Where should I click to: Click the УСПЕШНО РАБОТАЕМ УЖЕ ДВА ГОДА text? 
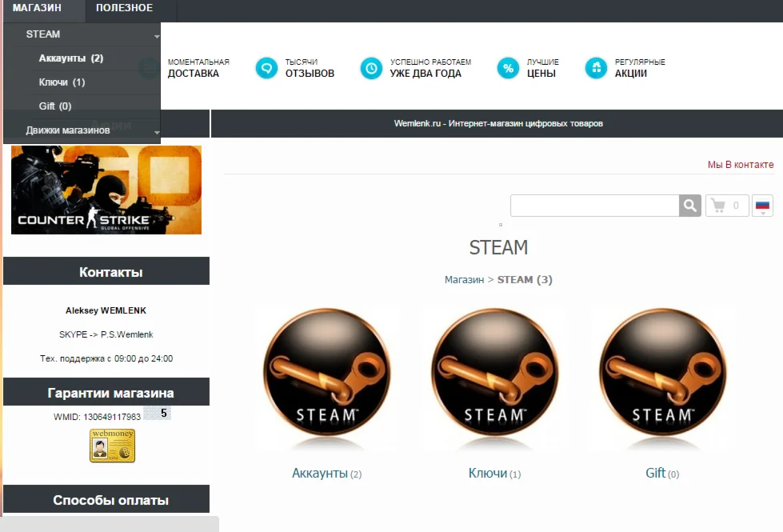[430, 68]
